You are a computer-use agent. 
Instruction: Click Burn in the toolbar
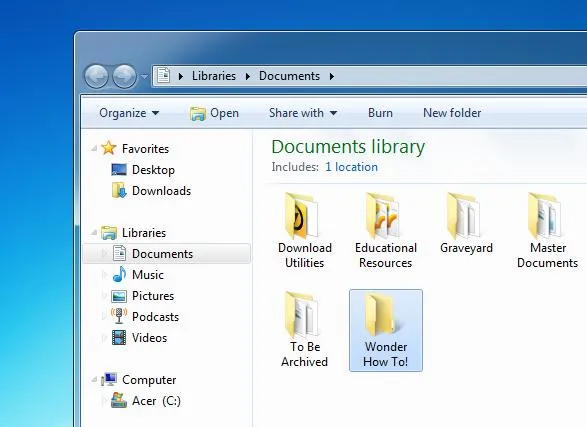[380, 113]
